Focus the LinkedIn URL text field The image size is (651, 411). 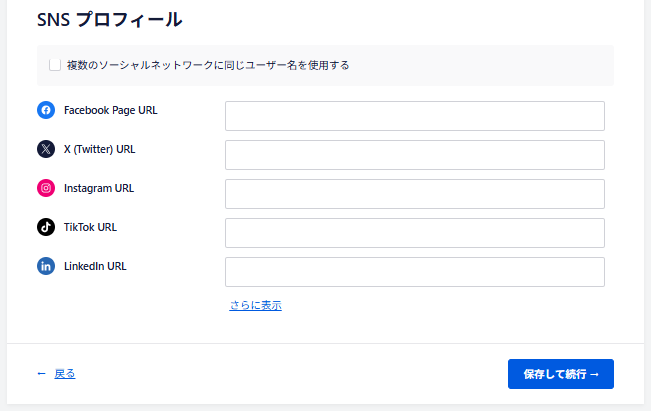[414, 272]
